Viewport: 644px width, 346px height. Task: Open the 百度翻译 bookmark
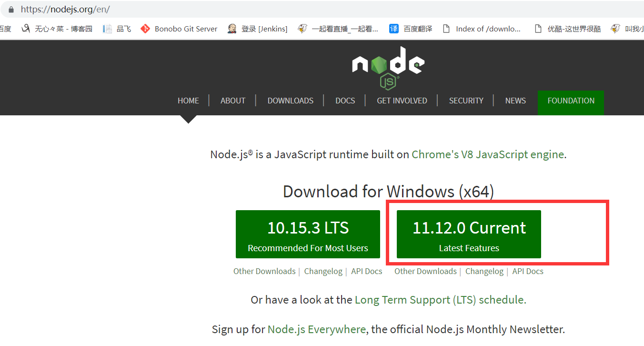point(411,29)
